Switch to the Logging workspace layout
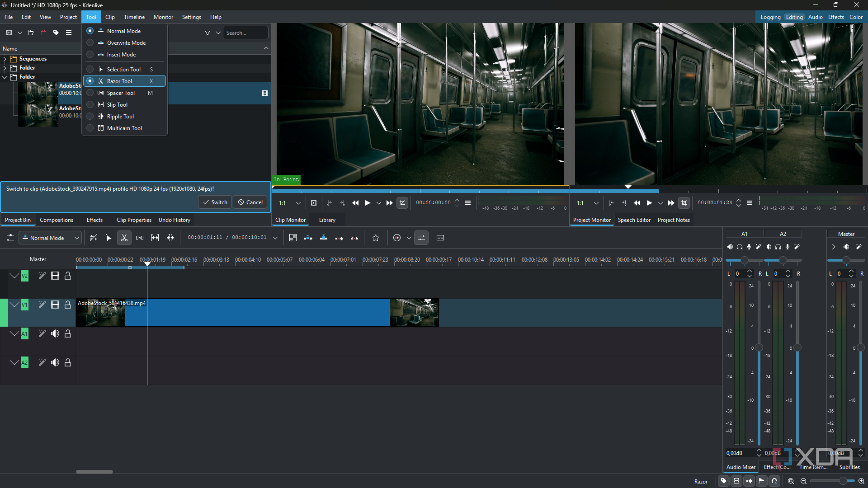868x488 pixels. (x=770, y=17)
